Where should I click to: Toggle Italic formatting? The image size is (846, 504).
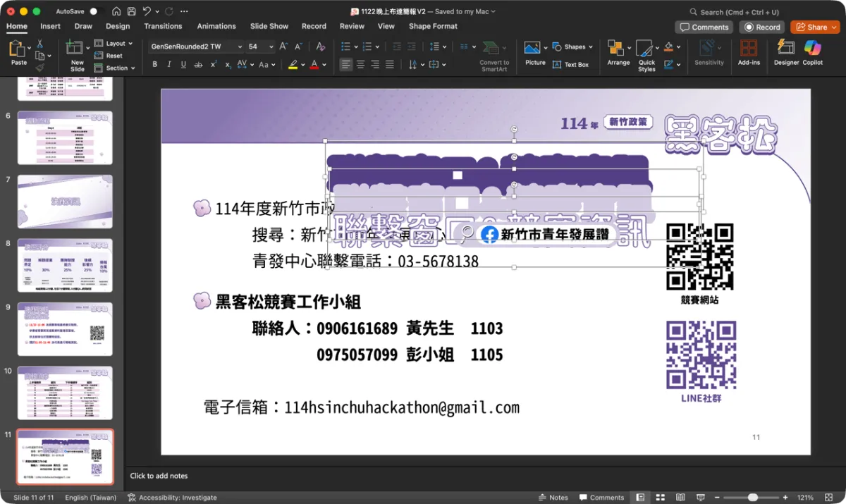[169, 64]
